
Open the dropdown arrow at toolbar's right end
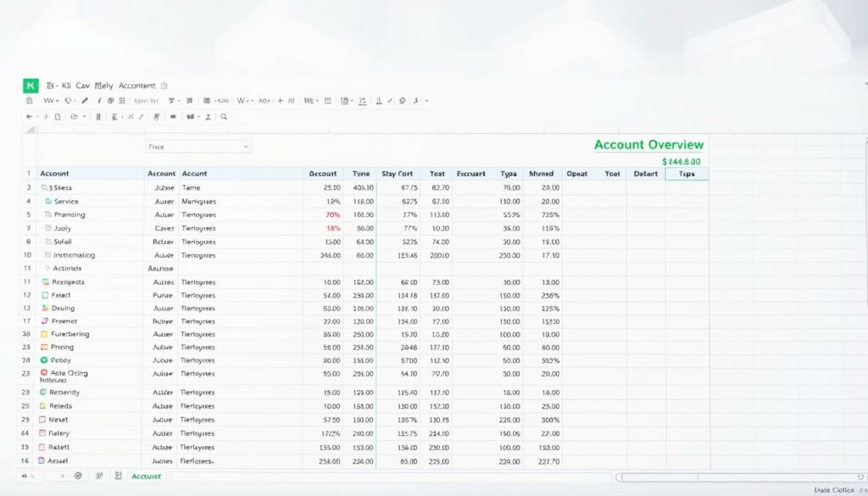tap(427, 101)
